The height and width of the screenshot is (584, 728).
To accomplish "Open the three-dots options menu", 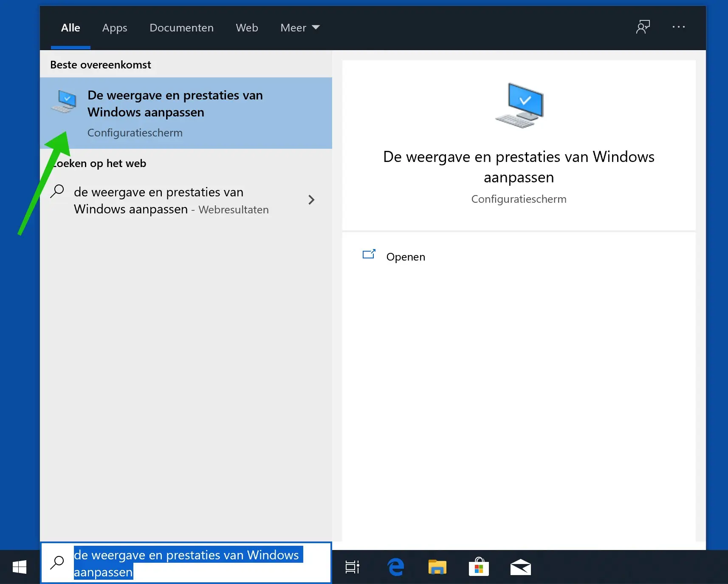I will click(x=679, y=27).
